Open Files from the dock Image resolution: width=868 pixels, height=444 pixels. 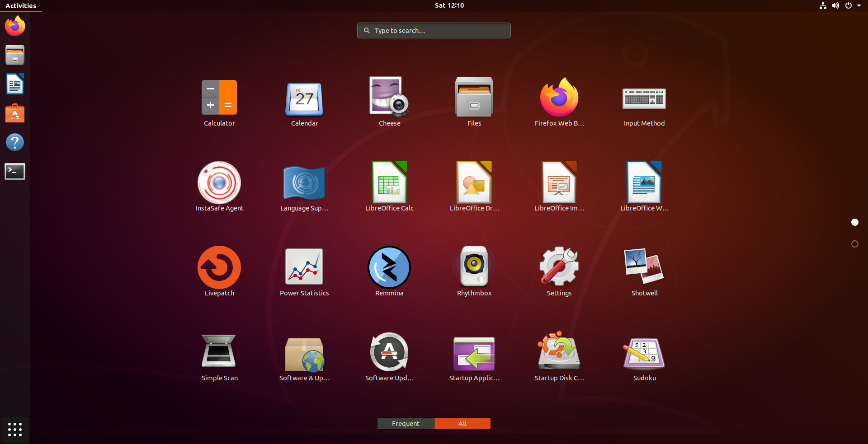[x=15, y=55]
